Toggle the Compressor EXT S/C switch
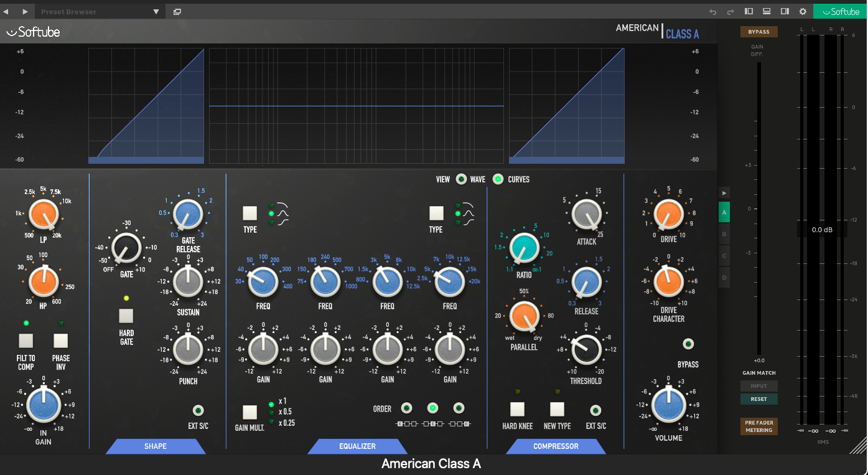 click(595, 410)
